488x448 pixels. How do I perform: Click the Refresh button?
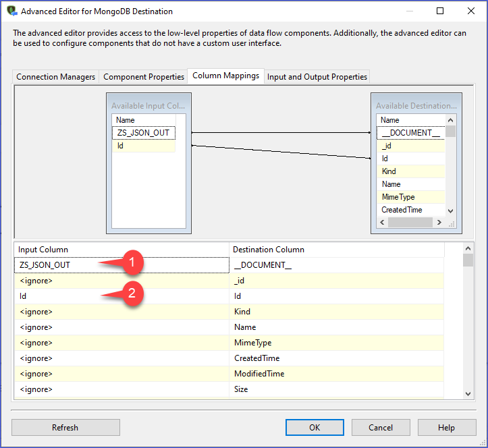tap(65, 428)
